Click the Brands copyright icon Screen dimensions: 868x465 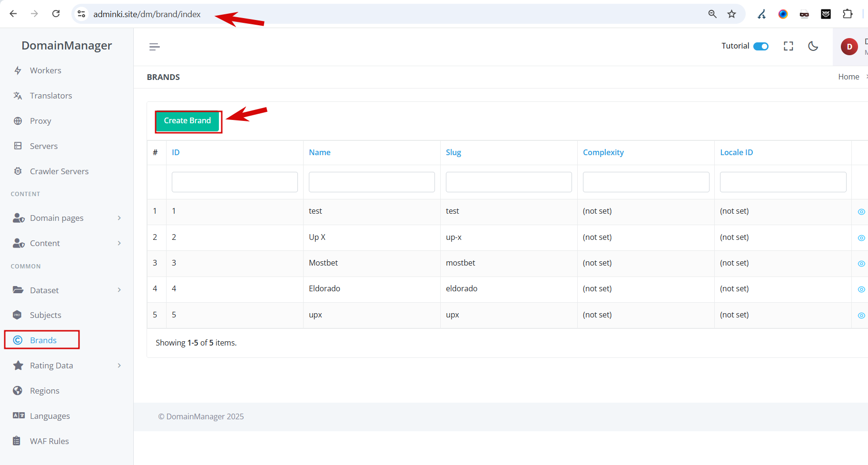(x=18, y=340)
